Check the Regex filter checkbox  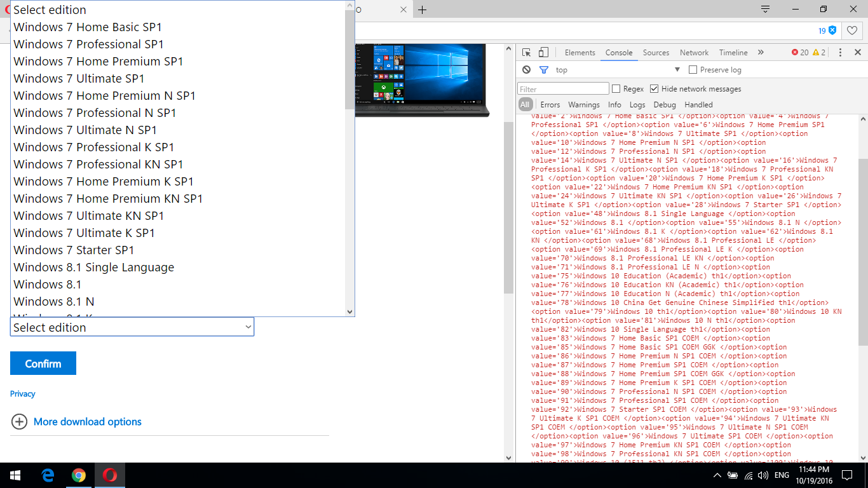coord(616,89)
